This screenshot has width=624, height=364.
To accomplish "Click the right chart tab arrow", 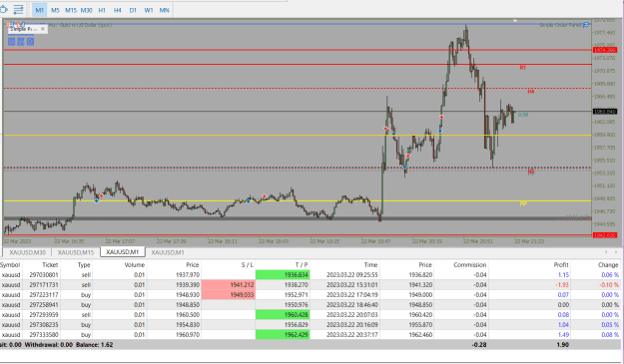I will tap(616, 252).
